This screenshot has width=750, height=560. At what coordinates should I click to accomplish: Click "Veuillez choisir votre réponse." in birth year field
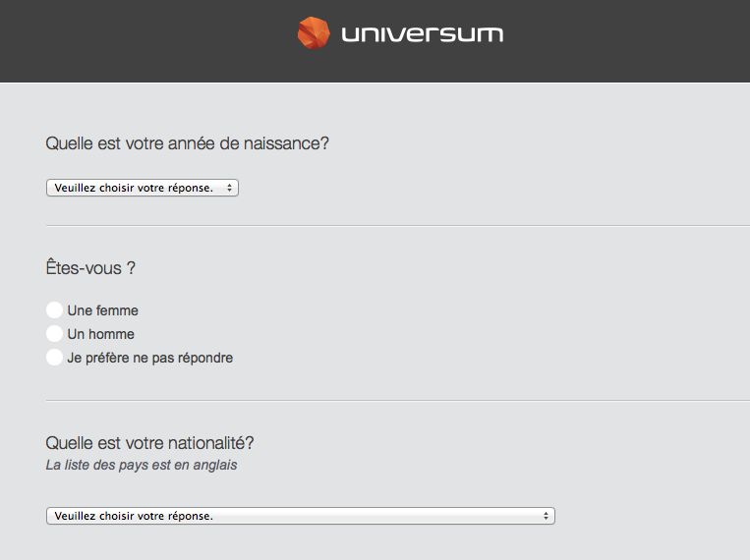[x=134, y=188]
